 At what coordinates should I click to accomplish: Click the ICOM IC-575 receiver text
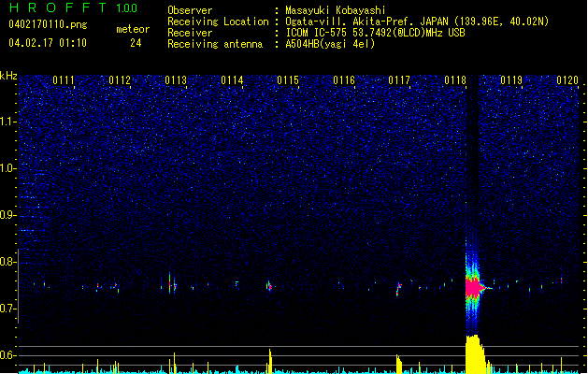point(375,33)
